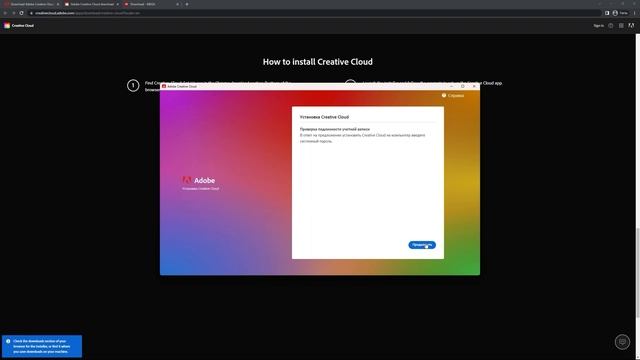The height and width of the screenshot is (360, 640).
Task: Maximize the Adobe Creative Cloud installer window
Action: coord(462,87)
